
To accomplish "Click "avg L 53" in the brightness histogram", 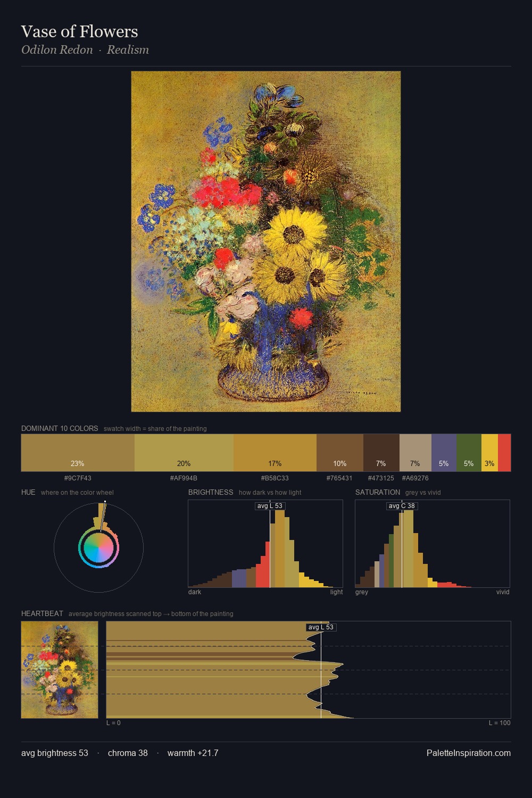I will pyautogui.click(x=270, y=506).
